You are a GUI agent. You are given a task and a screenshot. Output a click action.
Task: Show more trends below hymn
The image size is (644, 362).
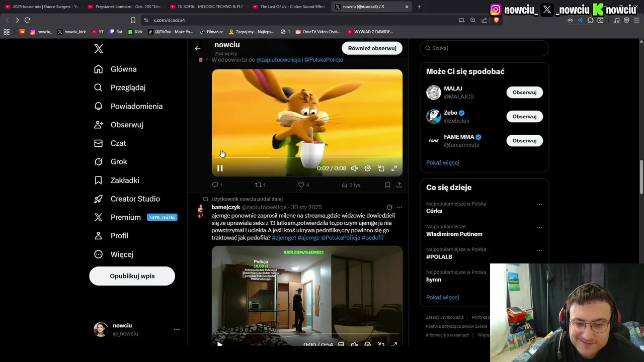click(x=442, y=297)
